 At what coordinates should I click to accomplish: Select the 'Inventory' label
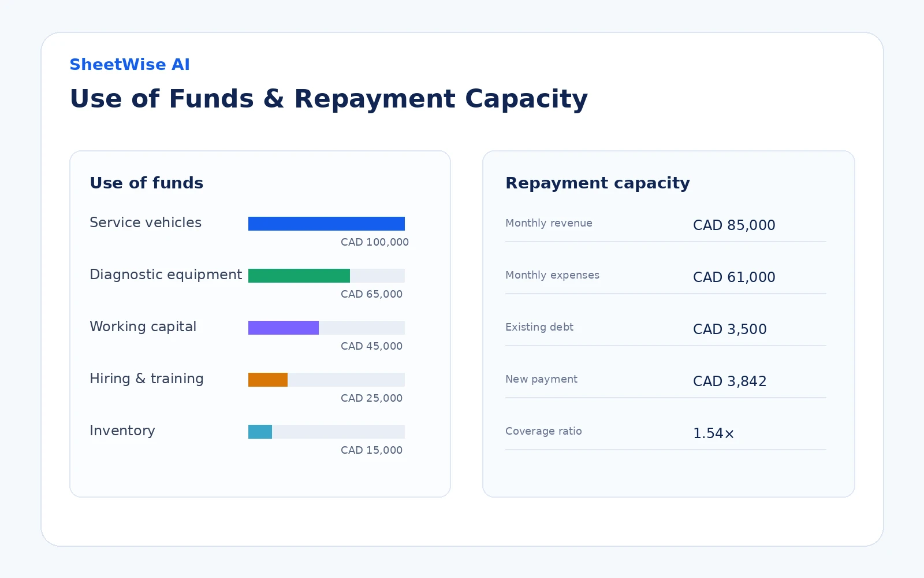click(x=122, y=431)
